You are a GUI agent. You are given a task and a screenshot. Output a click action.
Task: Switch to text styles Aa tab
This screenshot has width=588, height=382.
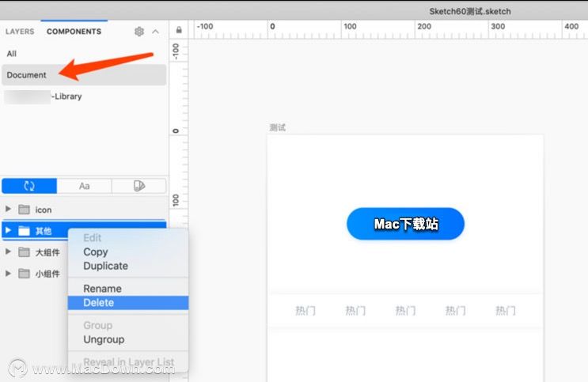[84, 186]
